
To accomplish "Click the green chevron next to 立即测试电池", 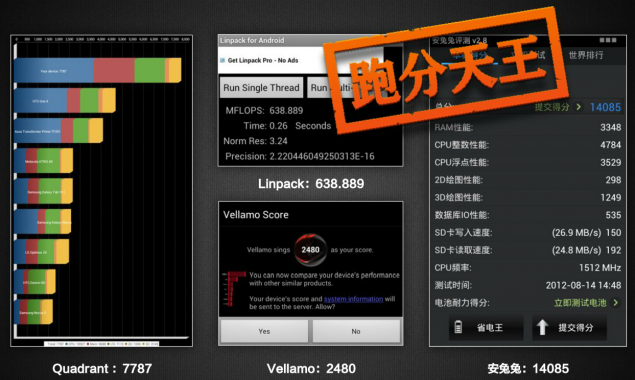I will click(616, 303).
